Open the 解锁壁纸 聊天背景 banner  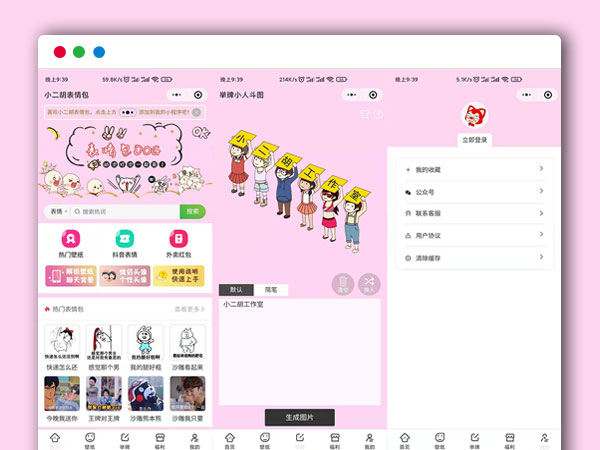71,276
